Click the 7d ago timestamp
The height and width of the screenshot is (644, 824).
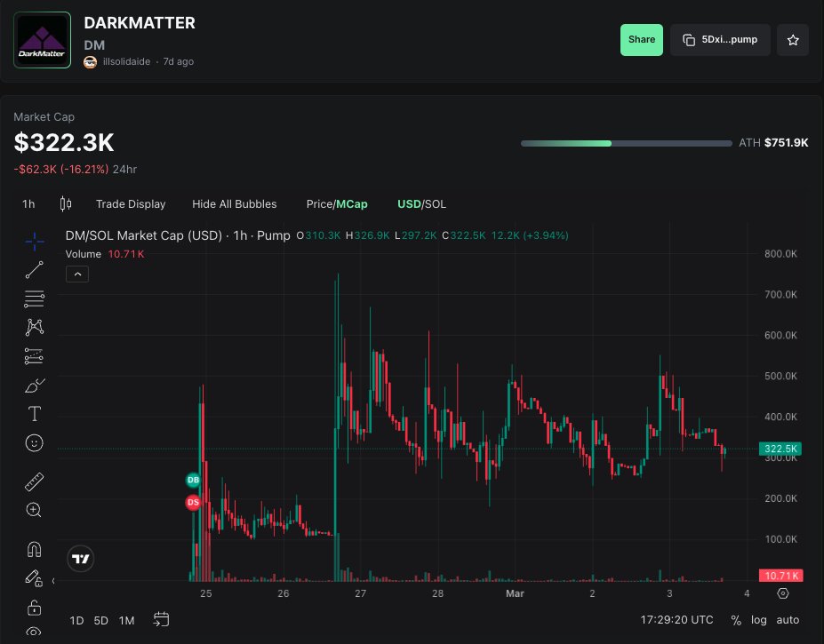coord(179,61)
